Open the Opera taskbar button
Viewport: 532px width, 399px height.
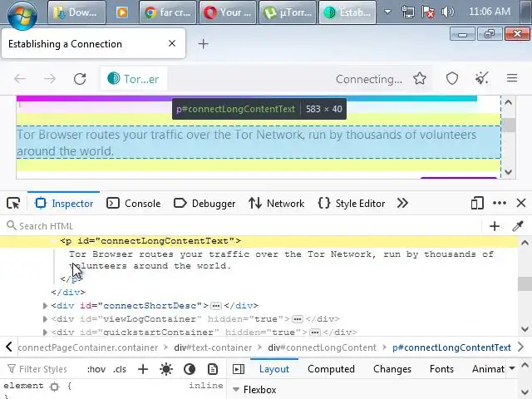click(228, 12)
